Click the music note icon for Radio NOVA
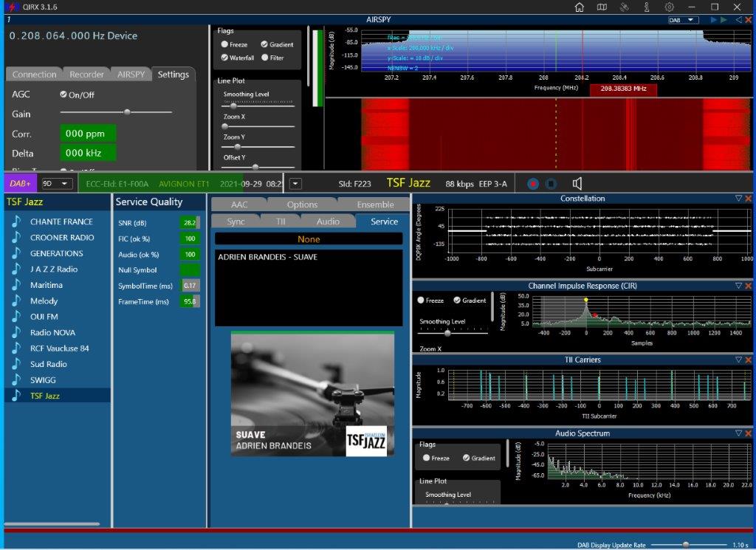 click(x=16, y=332)
